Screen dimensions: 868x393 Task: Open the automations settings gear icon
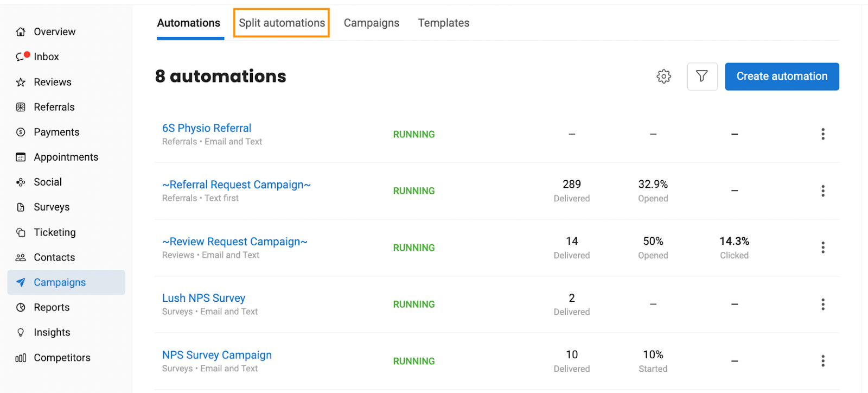pos(663,77)
